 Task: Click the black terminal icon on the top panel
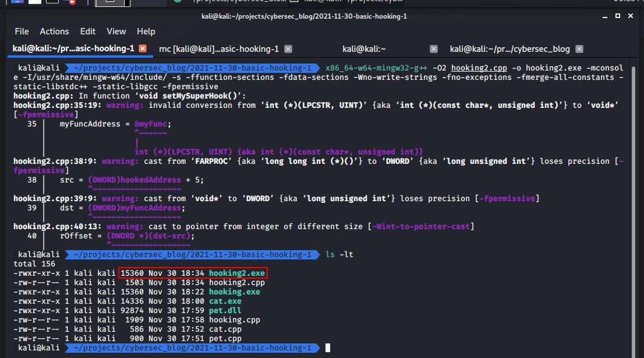tap(51, 2)
